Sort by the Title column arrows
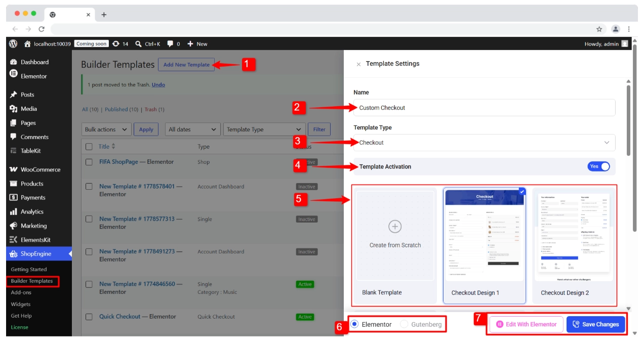The width and height of the screenshot is (644, 343). (113, 146)
